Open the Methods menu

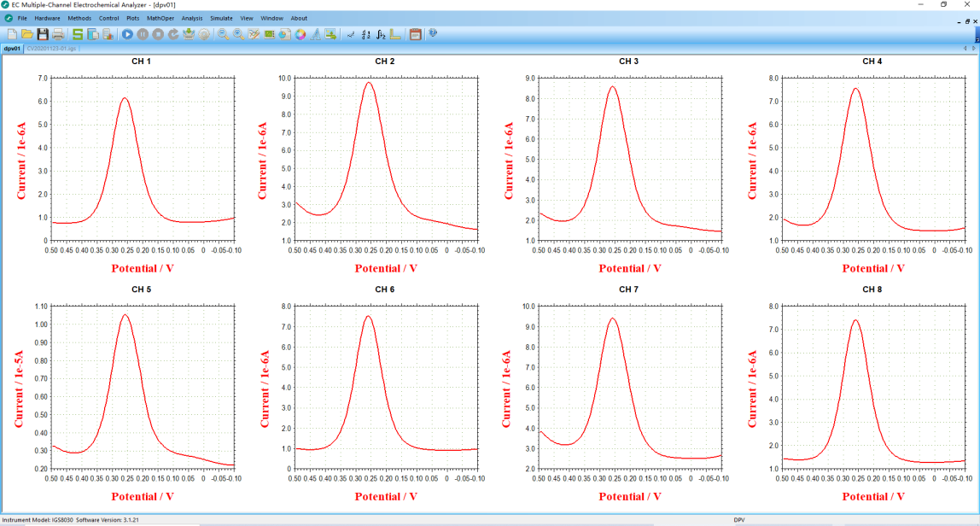point(79,19)
